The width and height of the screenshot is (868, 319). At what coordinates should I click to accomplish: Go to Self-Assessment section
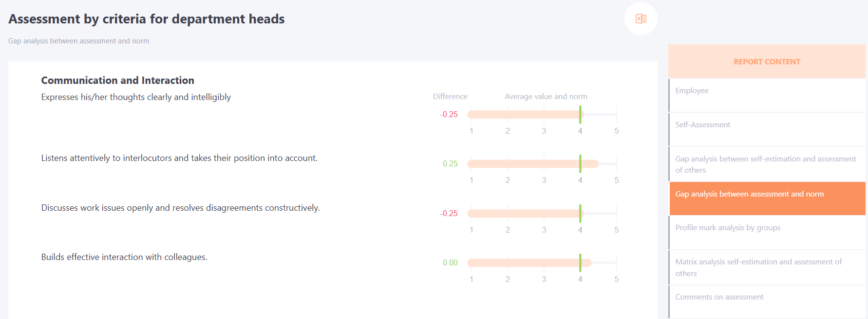coord(767,129)
